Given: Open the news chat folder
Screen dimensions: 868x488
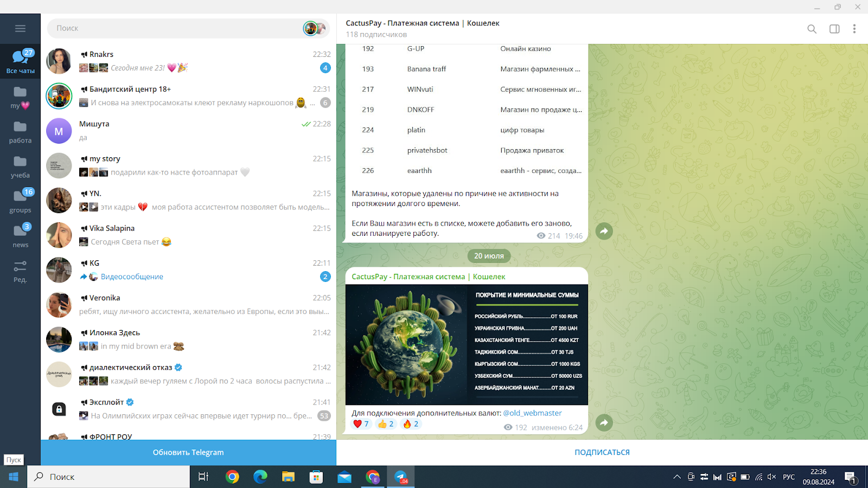Looking at the screenshot, I should pyautogui.click(x=20, y=236).
